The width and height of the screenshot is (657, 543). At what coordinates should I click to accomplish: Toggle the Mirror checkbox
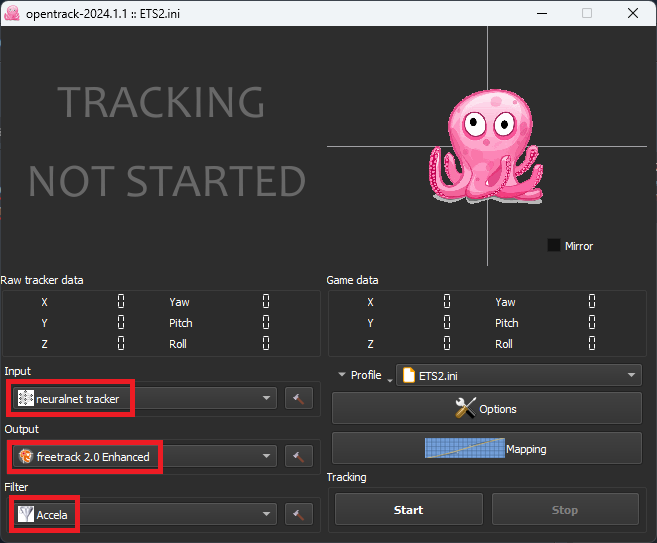tap(554, 245)
